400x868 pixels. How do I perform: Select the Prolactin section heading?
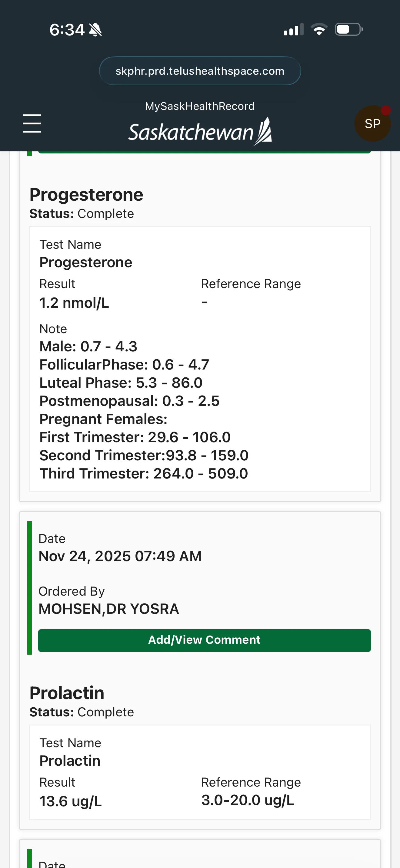tap(67, 693)
